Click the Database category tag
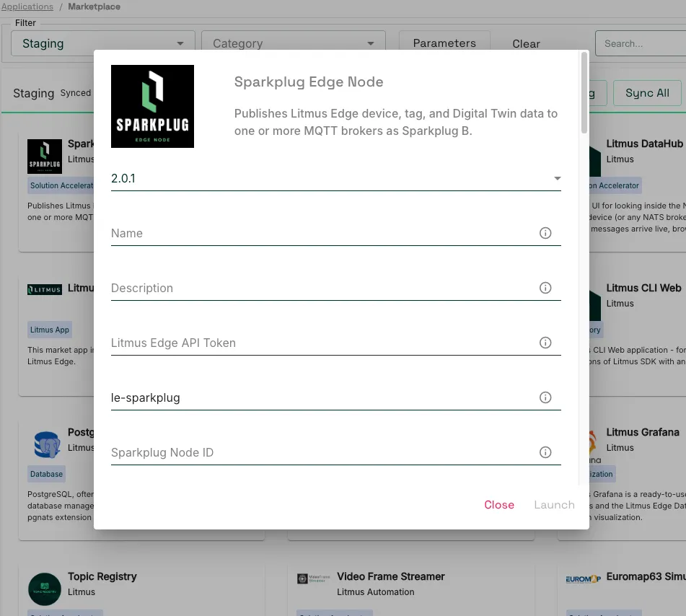This screenshot has height=616, width=686. tap(46, 474)
